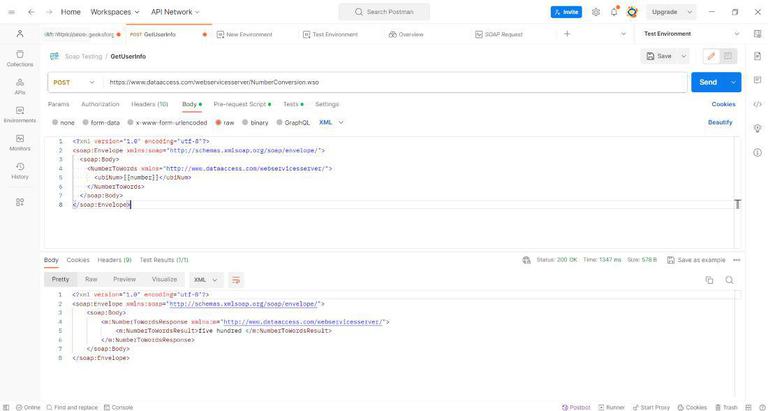Select the binary body type
The height and width of the screenshot is (411, 768).
pos(255,122)
